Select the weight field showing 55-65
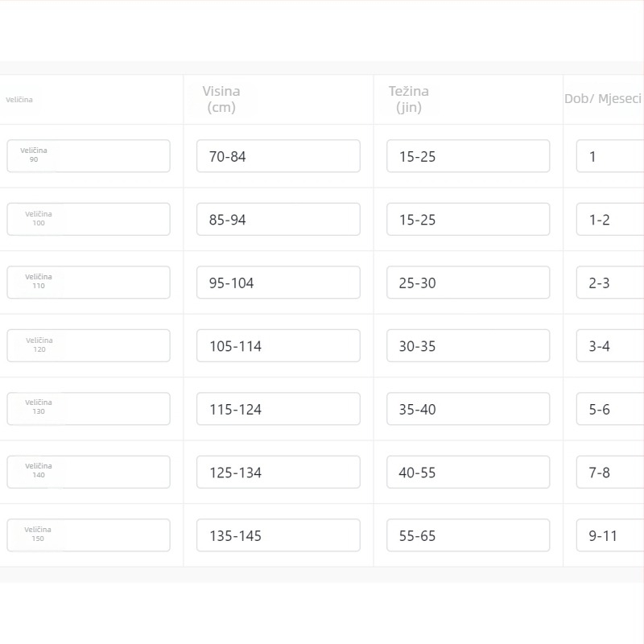The height and width of the screenshot is (644, 644). 469,535
